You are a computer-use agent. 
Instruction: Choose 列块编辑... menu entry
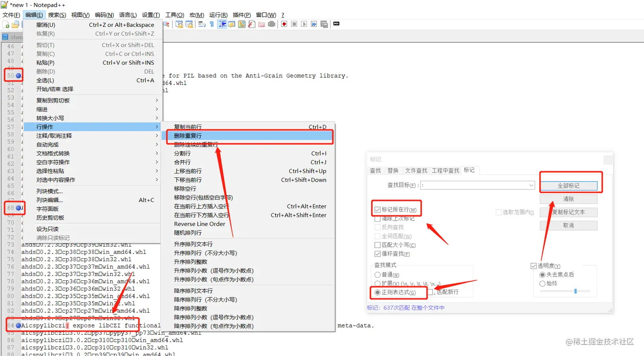coord(92,200)
